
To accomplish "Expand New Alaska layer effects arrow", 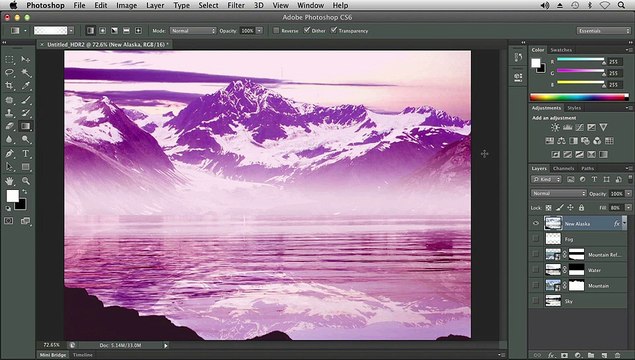I will coord(624,223).
